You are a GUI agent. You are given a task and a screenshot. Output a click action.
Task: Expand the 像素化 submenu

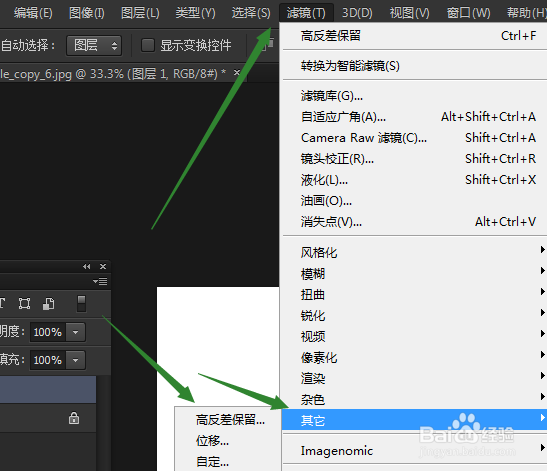click(415, 358)
